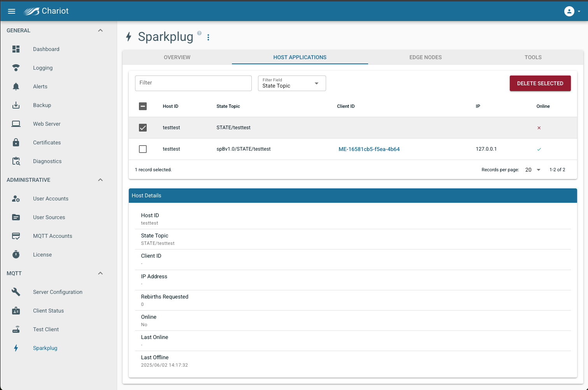Screen dimensions: 588x390
Task: Click the License timer icon
Action: tap(16, 255)
